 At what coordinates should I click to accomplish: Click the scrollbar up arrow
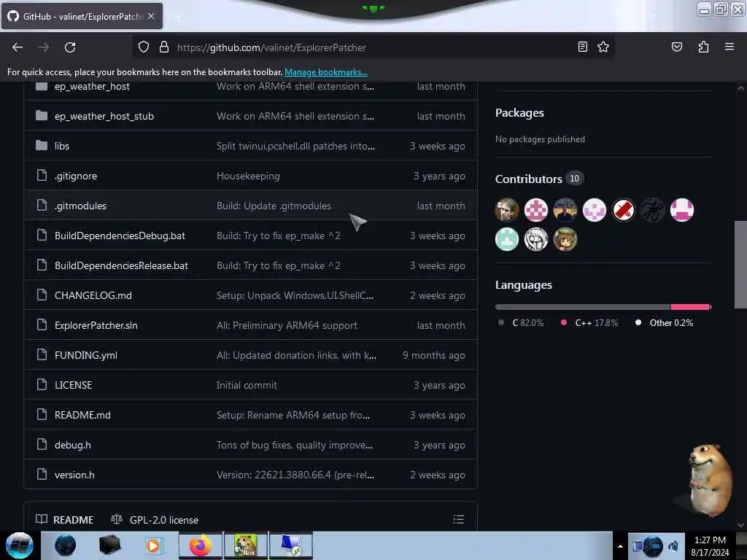740,88
